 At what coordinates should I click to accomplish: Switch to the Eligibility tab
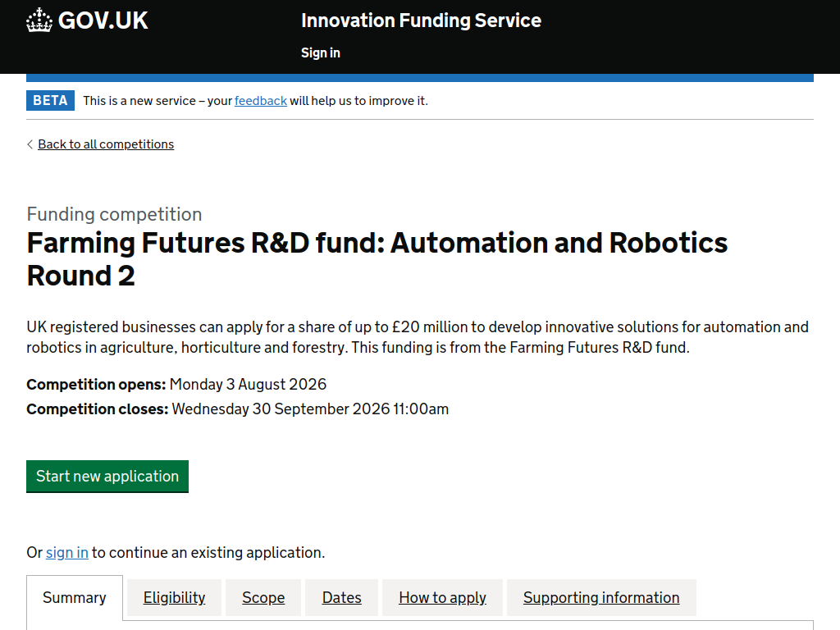point(174,598)
